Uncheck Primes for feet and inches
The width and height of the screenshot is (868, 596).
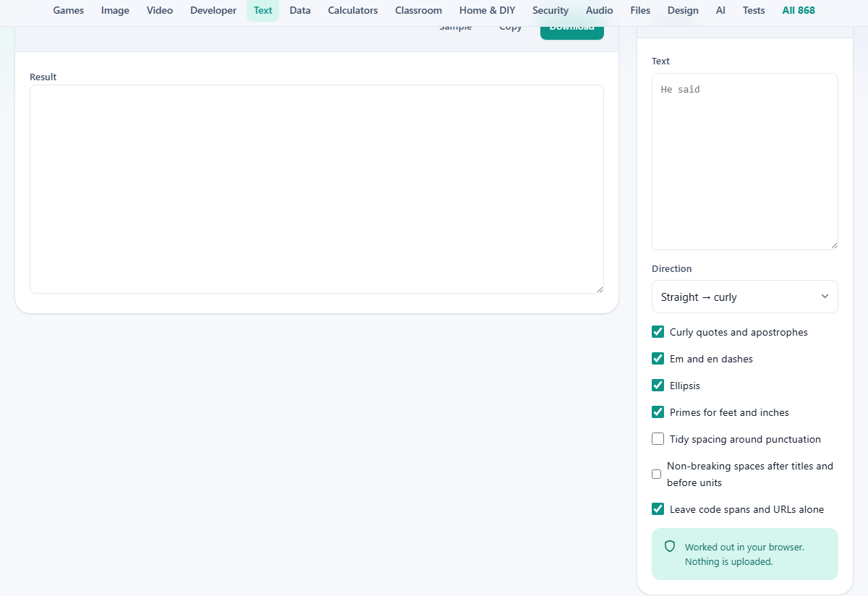658,412
